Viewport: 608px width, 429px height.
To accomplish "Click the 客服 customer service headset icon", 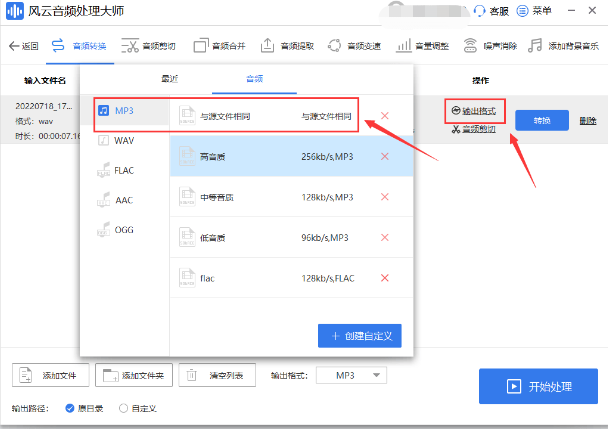I will coord(479,11).
